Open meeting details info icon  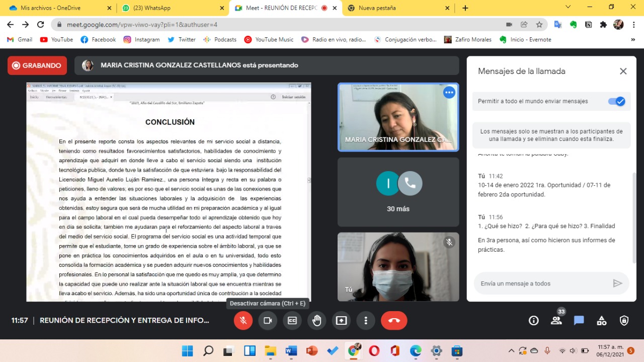click(x=534, y=321)
